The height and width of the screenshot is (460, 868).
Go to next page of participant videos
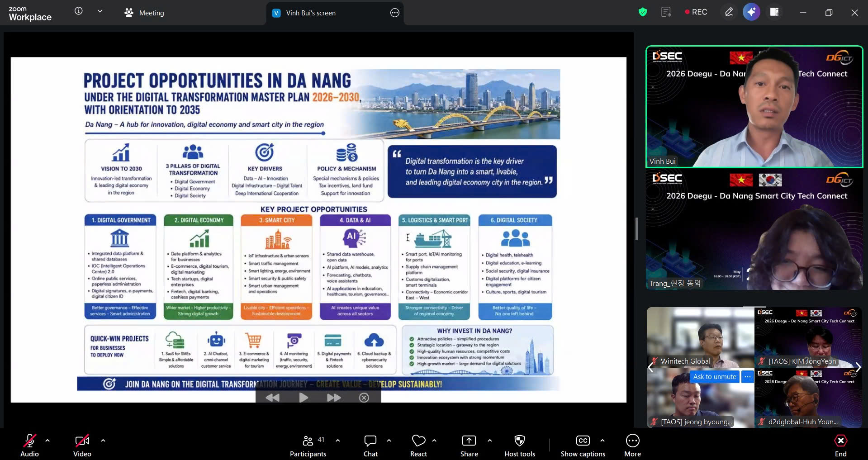click(x=858, y=367)
